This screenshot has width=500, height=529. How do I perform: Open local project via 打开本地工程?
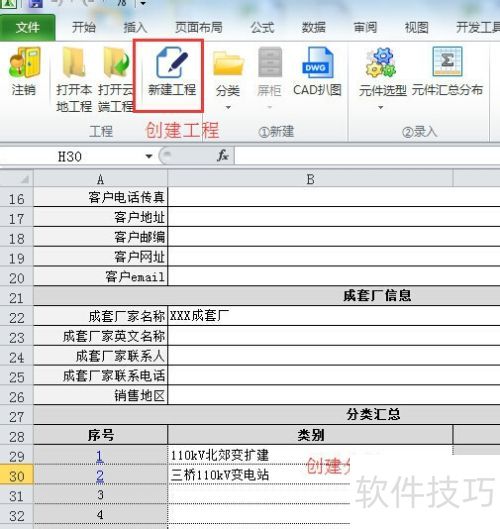point(74,79)
